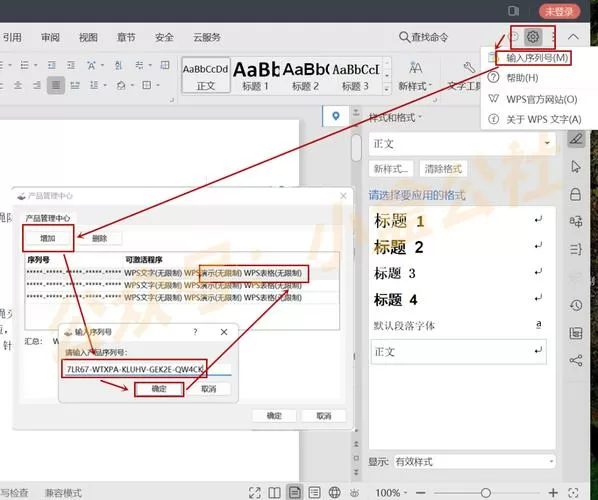Open the settings gear menu
Screen dimensions: 598x500
click(x=532, y=37)
